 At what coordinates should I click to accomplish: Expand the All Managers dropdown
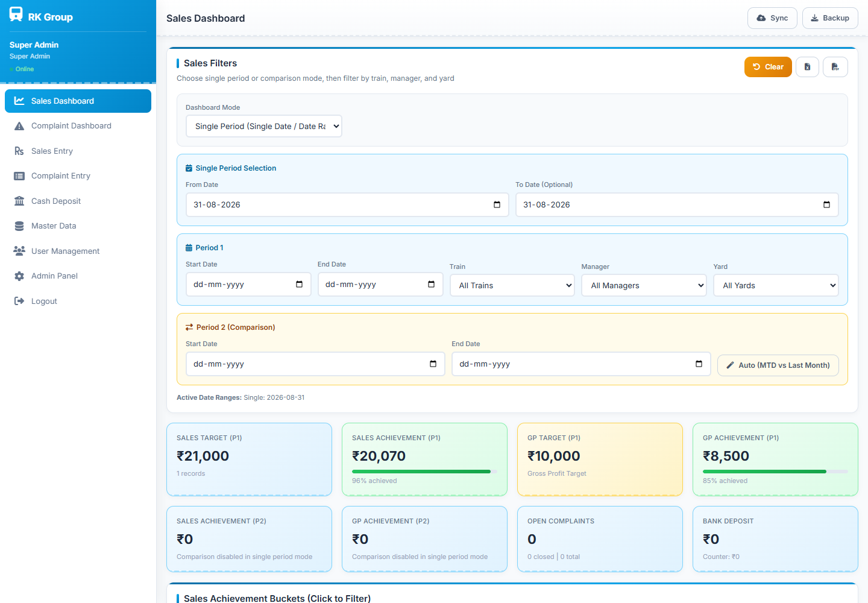point(644,285)
